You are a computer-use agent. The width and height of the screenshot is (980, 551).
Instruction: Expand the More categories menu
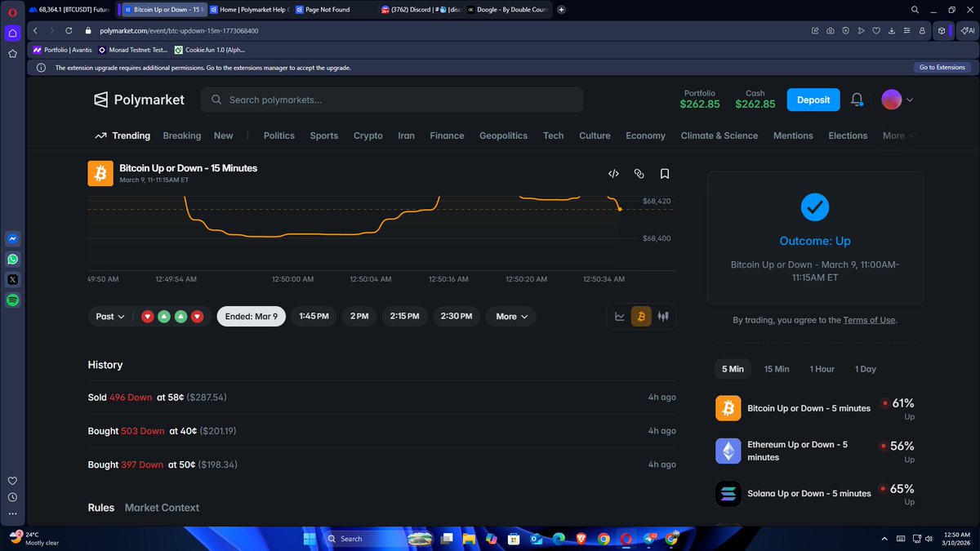tap(898, 136)
